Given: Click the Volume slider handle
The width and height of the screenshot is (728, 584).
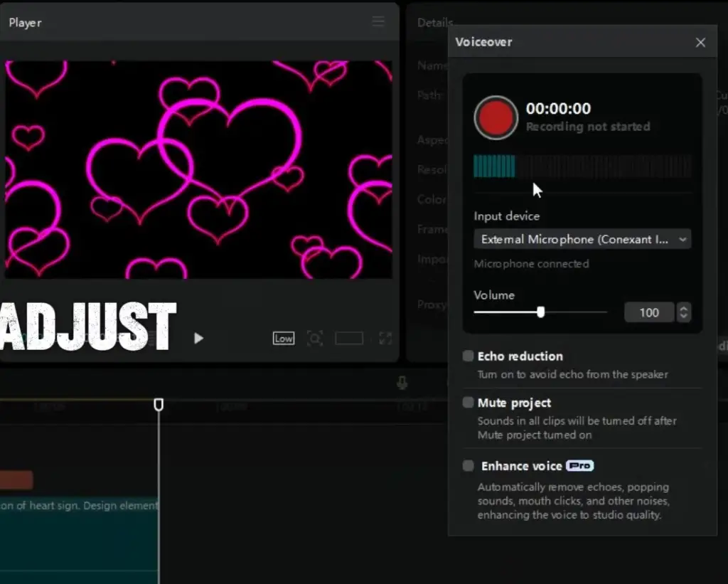Looking at the screenshot, I should 541,312.
